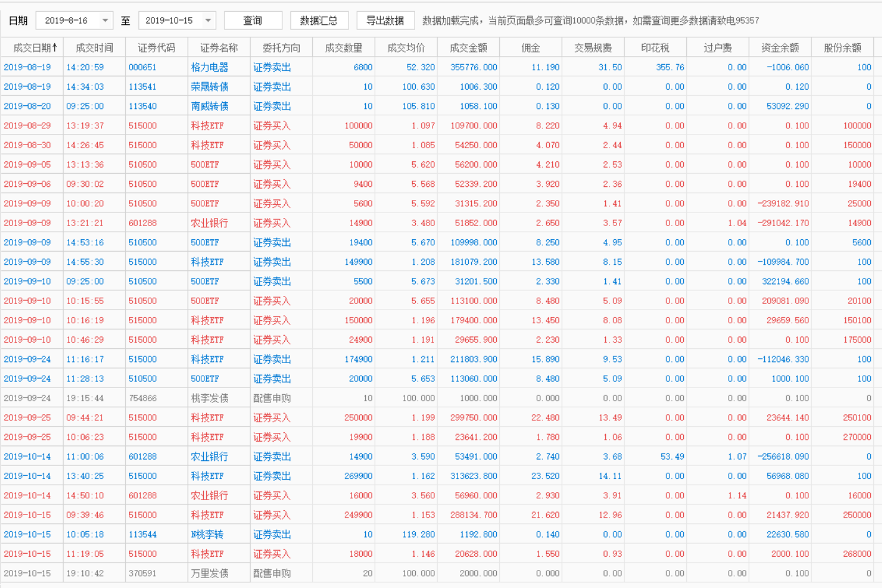Image resolution: width=882 pixels, height=588 pixels.
Task: Click trade time 14:50:10
Action: click(85, 495)
